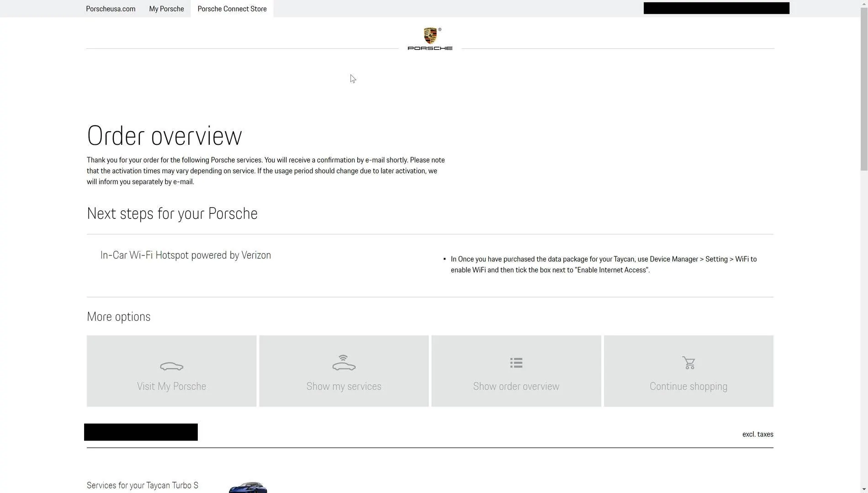Click the 'excl. taxes' label

pyautogui.click(x=758, y=434)
